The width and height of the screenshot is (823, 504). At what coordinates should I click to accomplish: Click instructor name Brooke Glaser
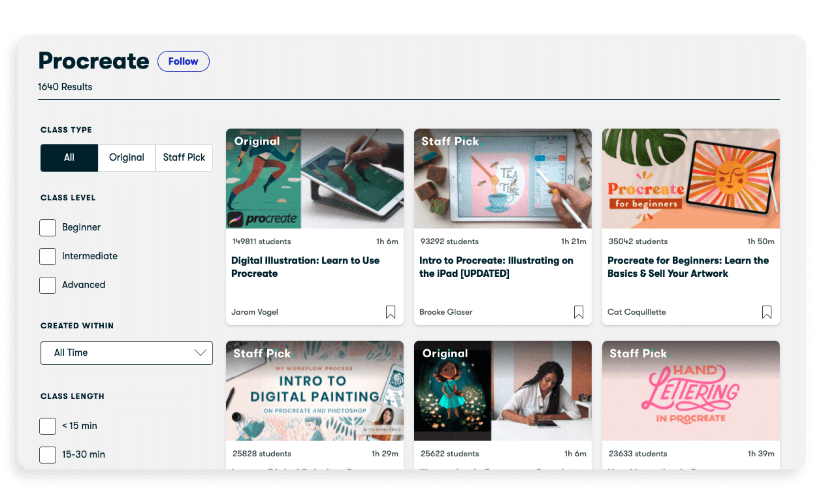click(446, 312)
